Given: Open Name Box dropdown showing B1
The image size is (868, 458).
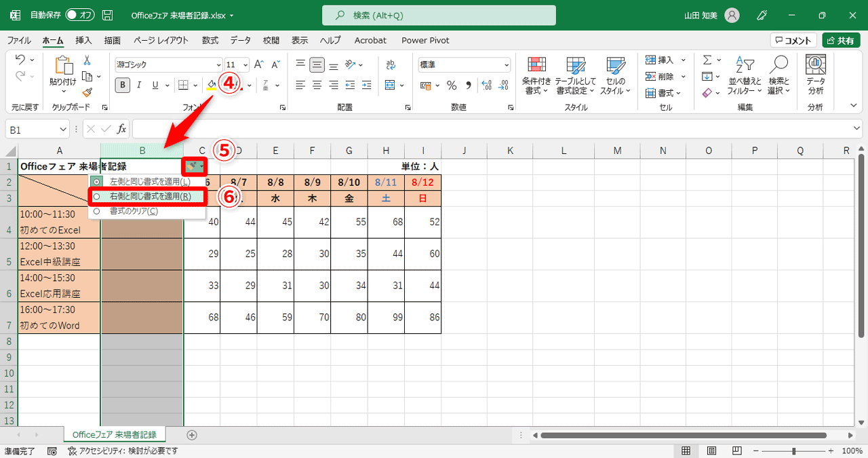Looking at the screenshot, I should 63,128.
